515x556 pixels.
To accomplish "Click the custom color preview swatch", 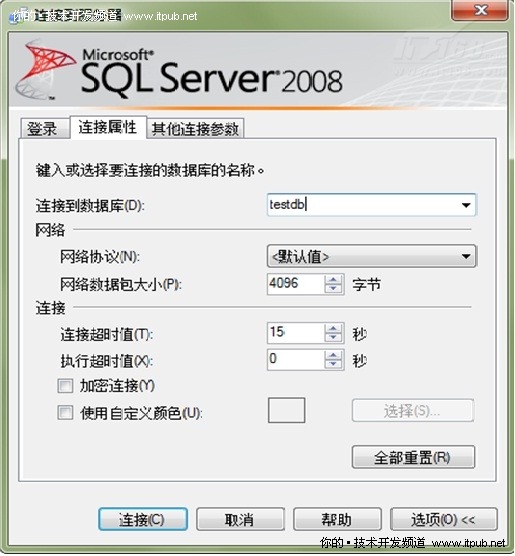I will click(x=287, y=410).
